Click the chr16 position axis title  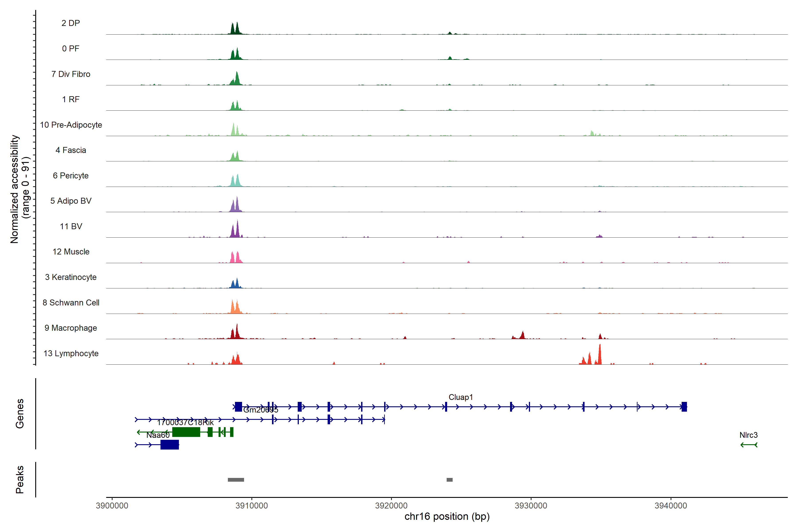(x=447, y=516)
